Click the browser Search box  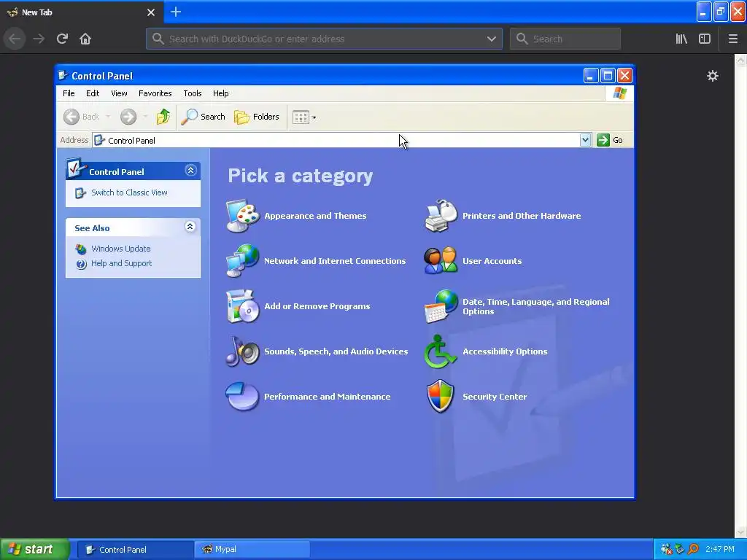tap(565, 39)
